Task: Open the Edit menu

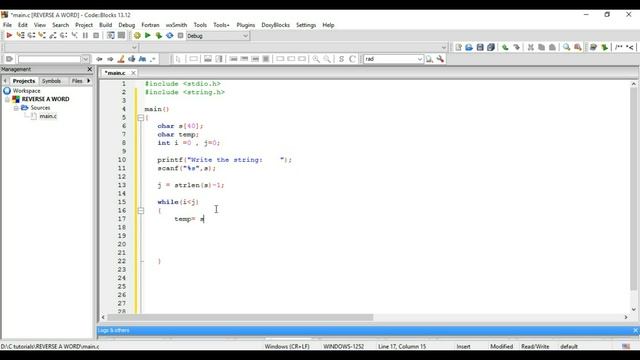Action: (23, 25)
